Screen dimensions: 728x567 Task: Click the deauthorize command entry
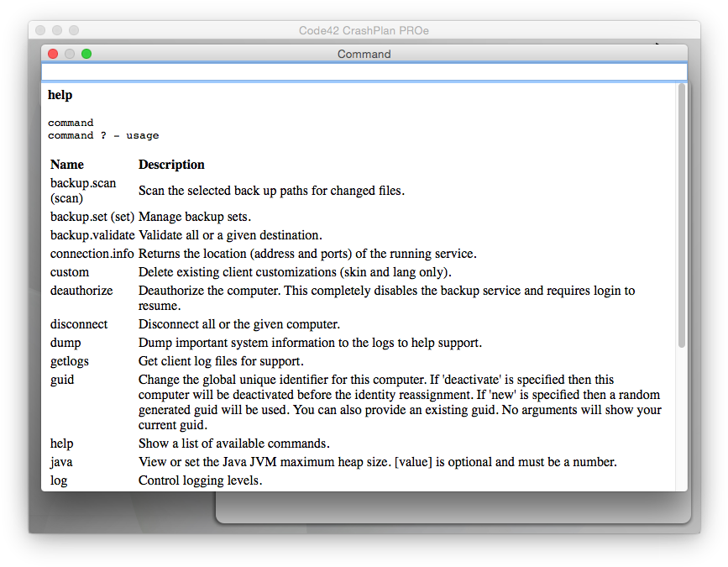81,290
